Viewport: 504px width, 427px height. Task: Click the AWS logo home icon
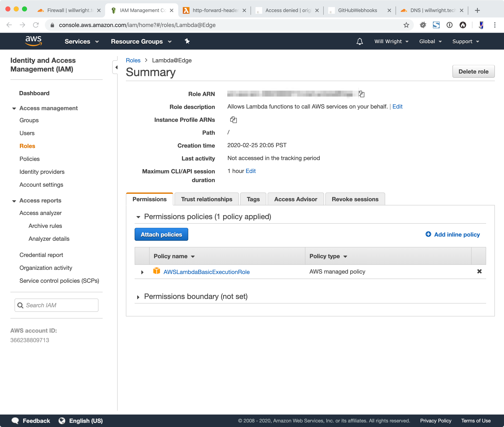click(33, 41)
